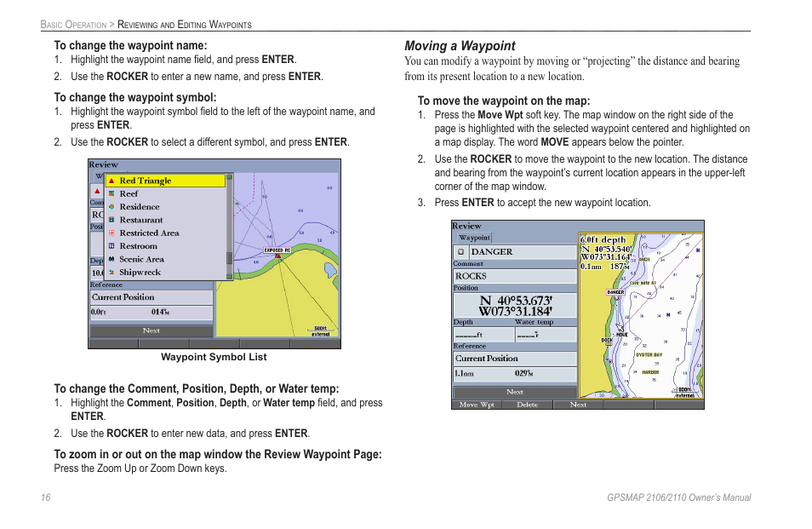Choose the Residence symbol icon
Screen dimensions: 812x529
coord(112,207)
